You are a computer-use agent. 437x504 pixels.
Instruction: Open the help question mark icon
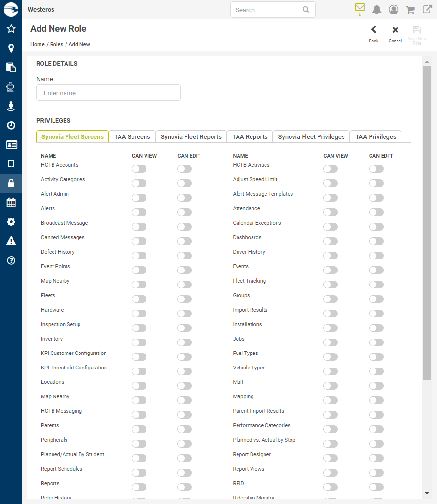11,260
